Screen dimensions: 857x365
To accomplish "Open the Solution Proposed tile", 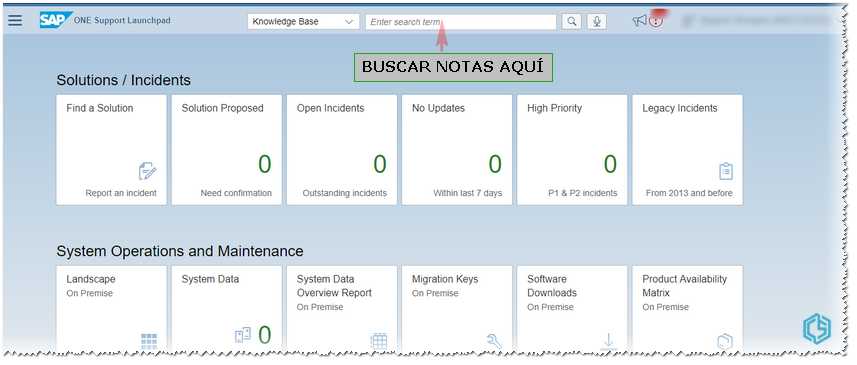I will 227,150.
